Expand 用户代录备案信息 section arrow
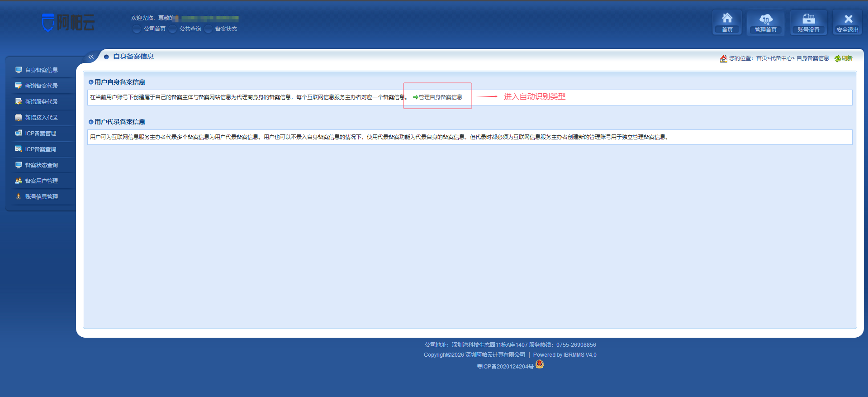This screenshot has width=868, height=397. (91, 122)
